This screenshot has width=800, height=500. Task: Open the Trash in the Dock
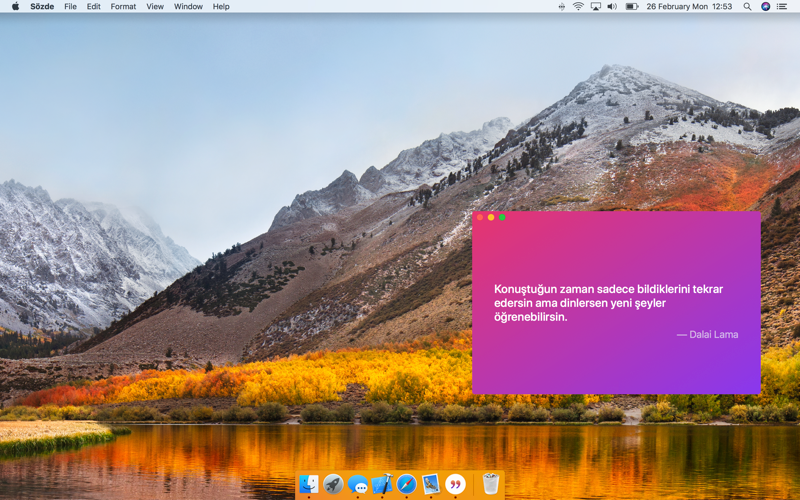pos(490,483)
